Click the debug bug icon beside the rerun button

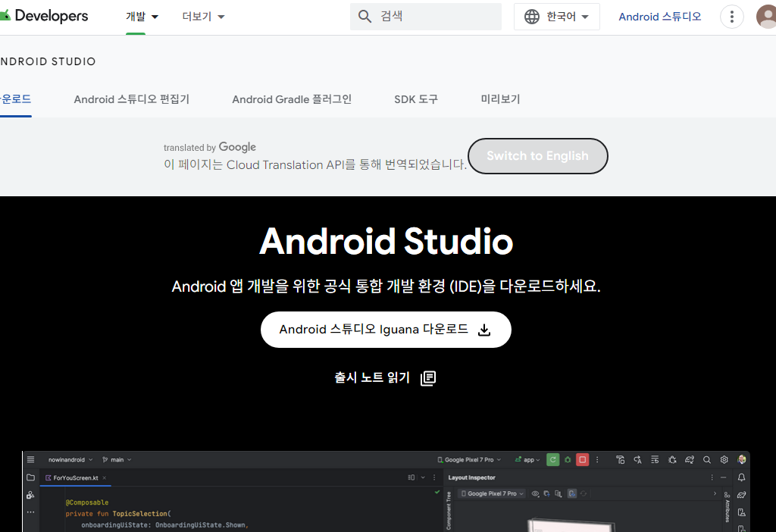(x=568, y=460)
